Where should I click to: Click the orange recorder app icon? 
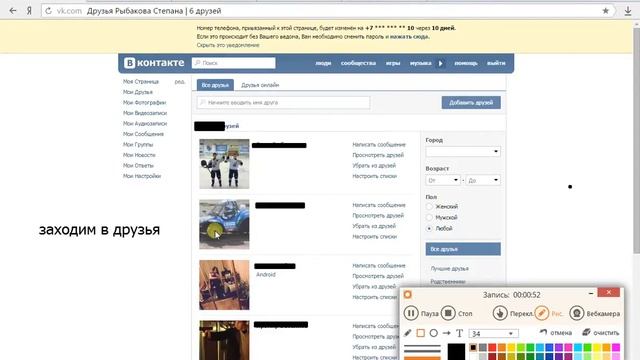407,294
